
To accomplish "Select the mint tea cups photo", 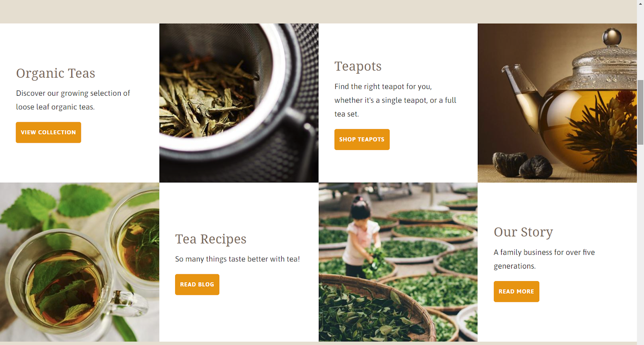I will point(80,262).
